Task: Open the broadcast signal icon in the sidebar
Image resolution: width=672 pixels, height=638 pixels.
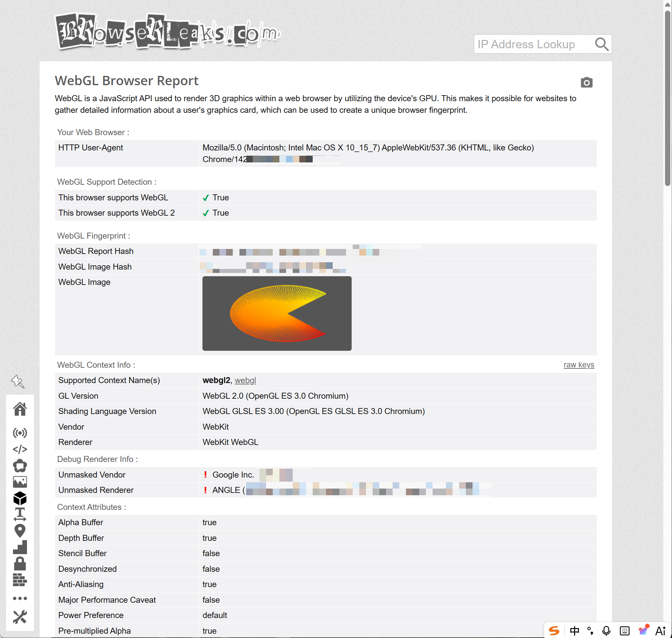Action: tap(20, 433)
